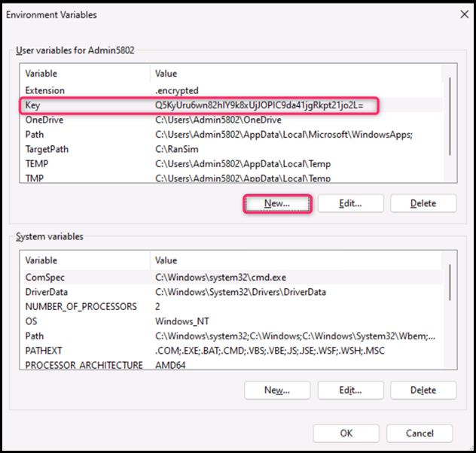The height and width of the screenshot is (453, 476).
Task: Click Delete under system variables
Action: 423,390
